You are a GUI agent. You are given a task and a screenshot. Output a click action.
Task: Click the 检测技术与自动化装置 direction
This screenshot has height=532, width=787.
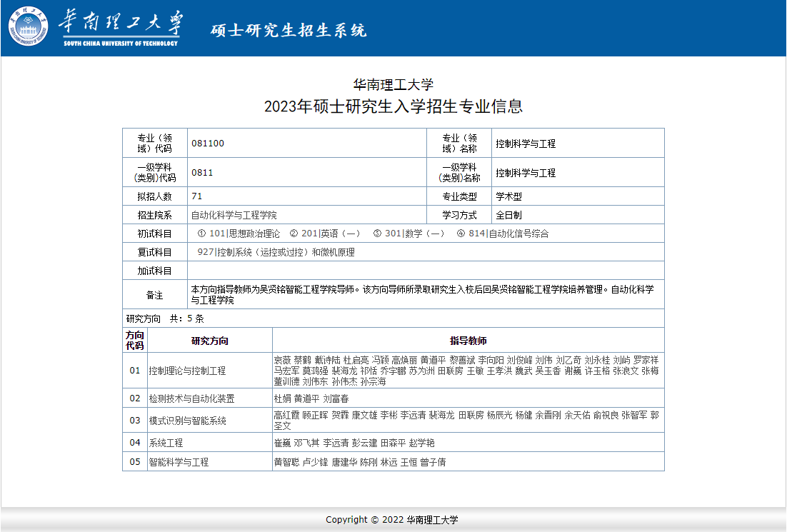tap(191, 398)
